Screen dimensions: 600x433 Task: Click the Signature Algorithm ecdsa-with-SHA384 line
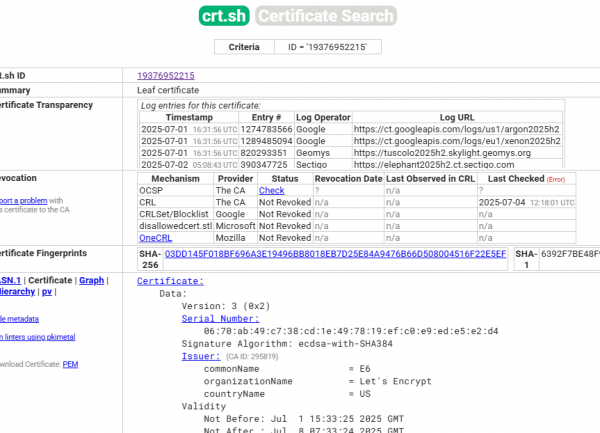pos(287,344)
